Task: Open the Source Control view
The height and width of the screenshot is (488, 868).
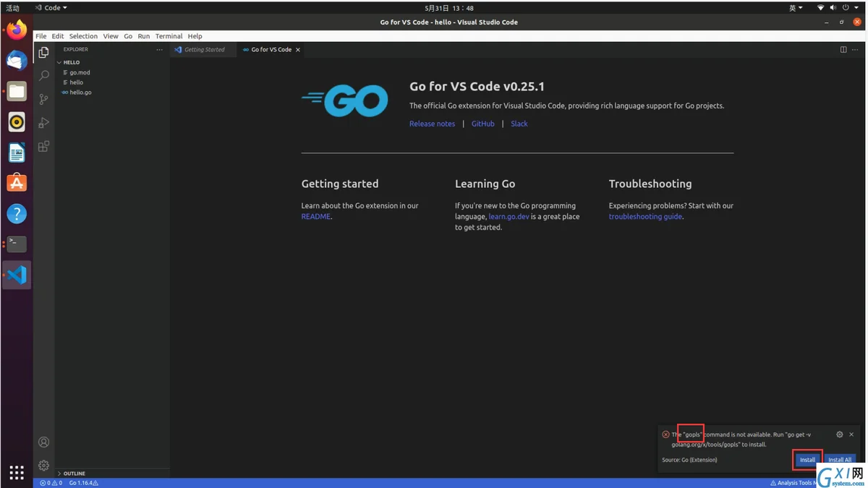Action: point(43,99)
